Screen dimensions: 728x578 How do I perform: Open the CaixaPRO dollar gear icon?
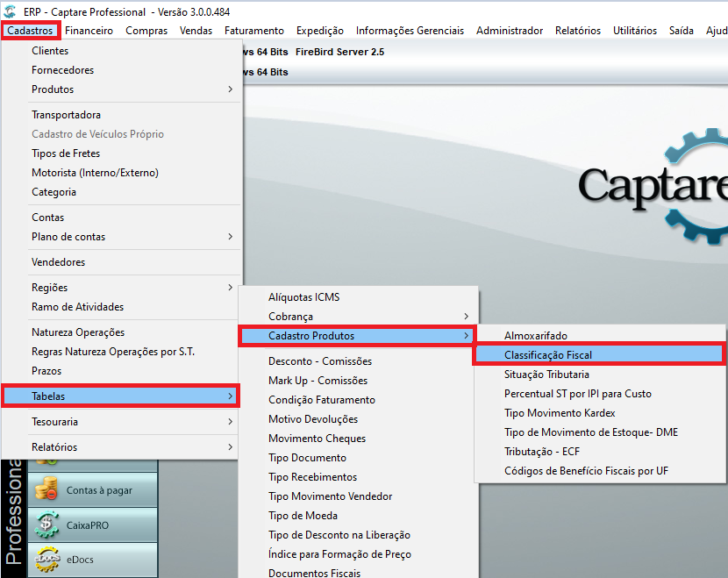(x=46, y=524)
